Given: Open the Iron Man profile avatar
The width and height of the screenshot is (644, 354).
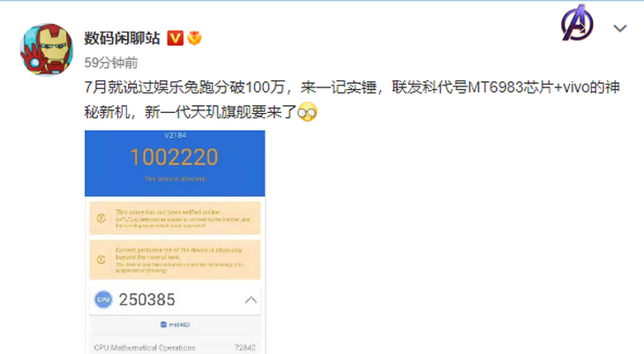Looking at the screenshot, I should click(x=47, y=49).
